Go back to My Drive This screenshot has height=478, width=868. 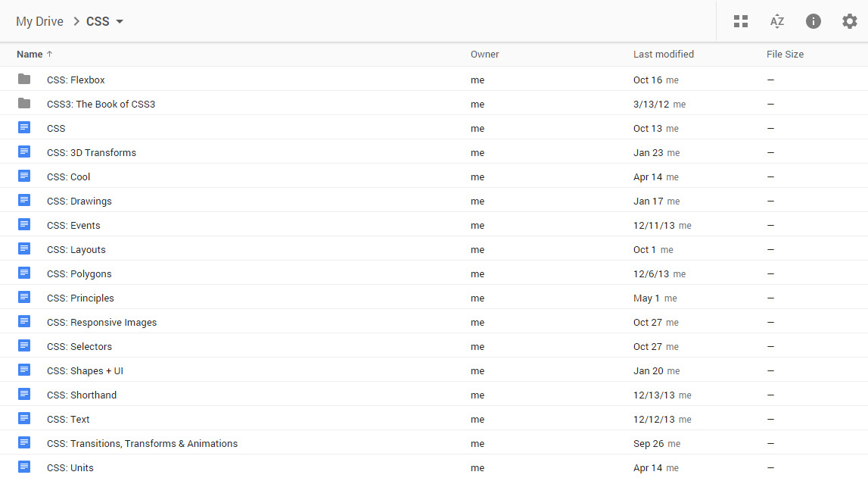(x=39, y=22)
